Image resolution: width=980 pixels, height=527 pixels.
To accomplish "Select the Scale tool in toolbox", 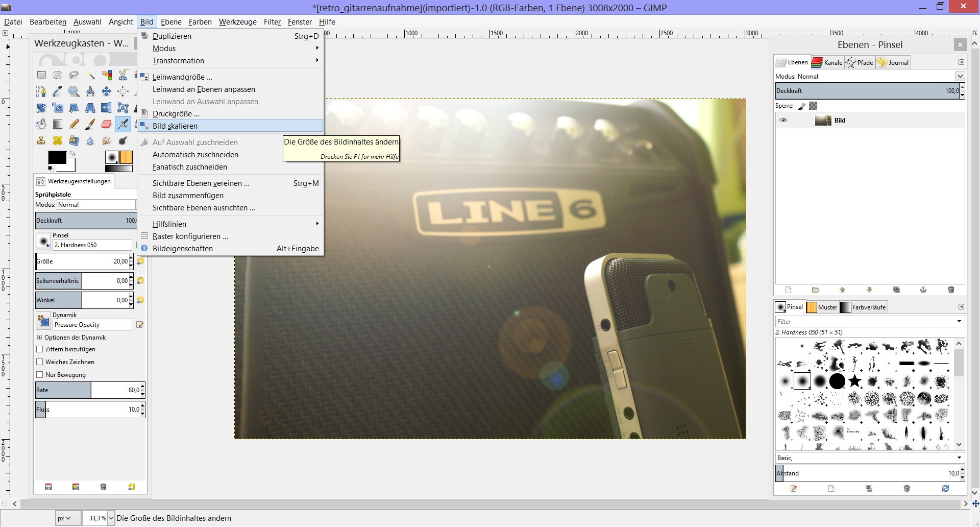I will 58,108.
